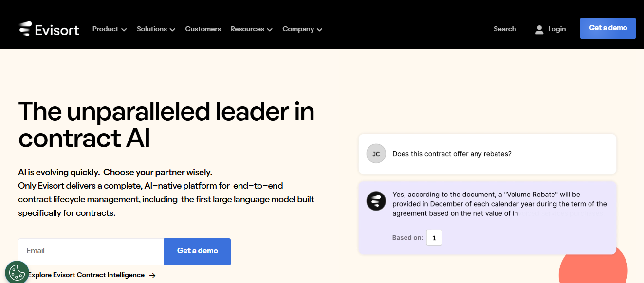644x283 pixels.
Task: Expand the Solutions dropdown chevron
Action: (x=172, y=30)
